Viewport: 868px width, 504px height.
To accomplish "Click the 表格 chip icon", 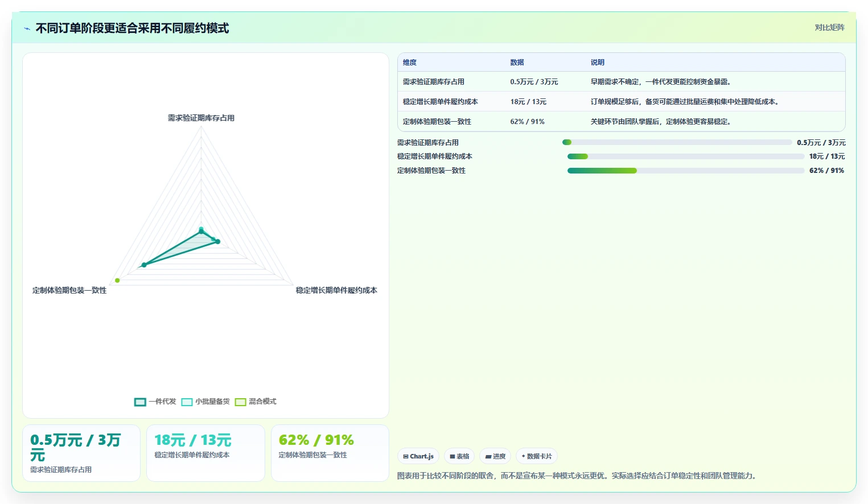I will pyautogui.click(x=452, y=456).
